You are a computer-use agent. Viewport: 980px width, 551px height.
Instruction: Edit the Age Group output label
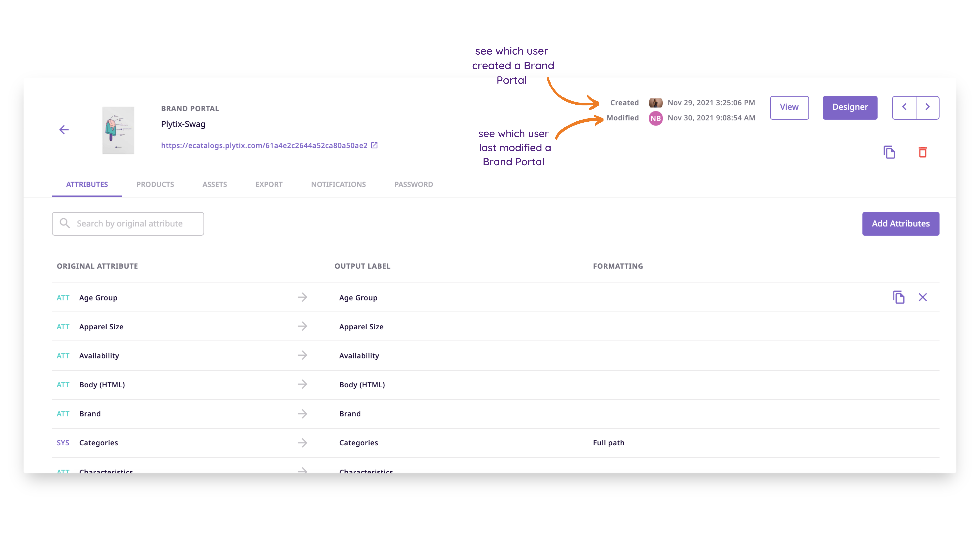358,298
